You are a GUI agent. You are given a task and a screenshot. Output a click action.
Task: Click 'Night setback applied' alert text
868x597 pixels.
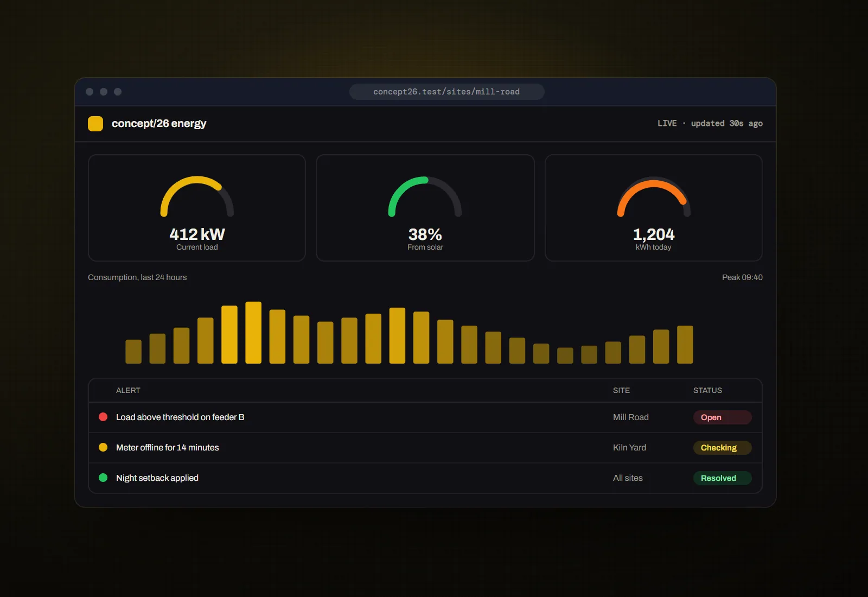coord(157,478)
